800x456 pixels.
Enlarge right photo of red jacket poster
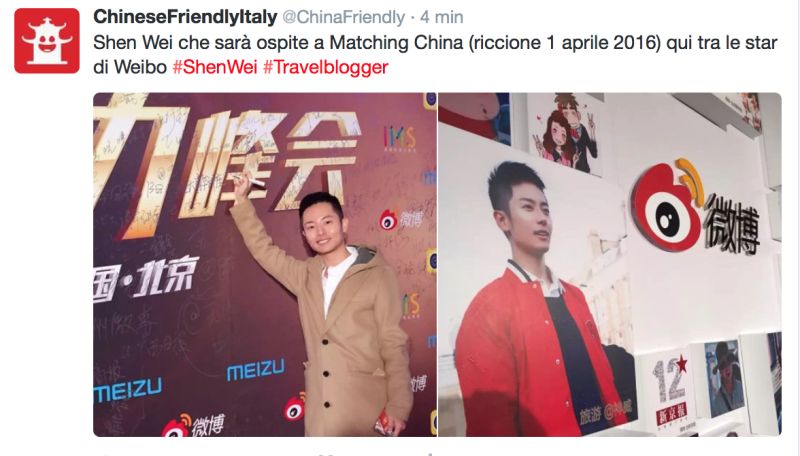(x=610, y=264)
